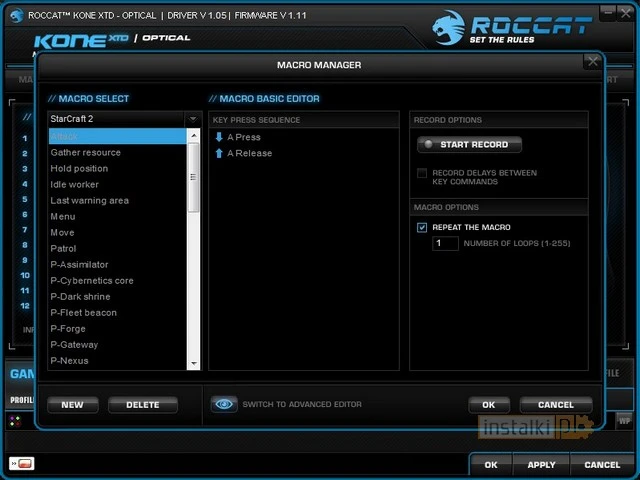Select the Menu macro
Viewport: 640px width, 480px height.
coord(118,217)
